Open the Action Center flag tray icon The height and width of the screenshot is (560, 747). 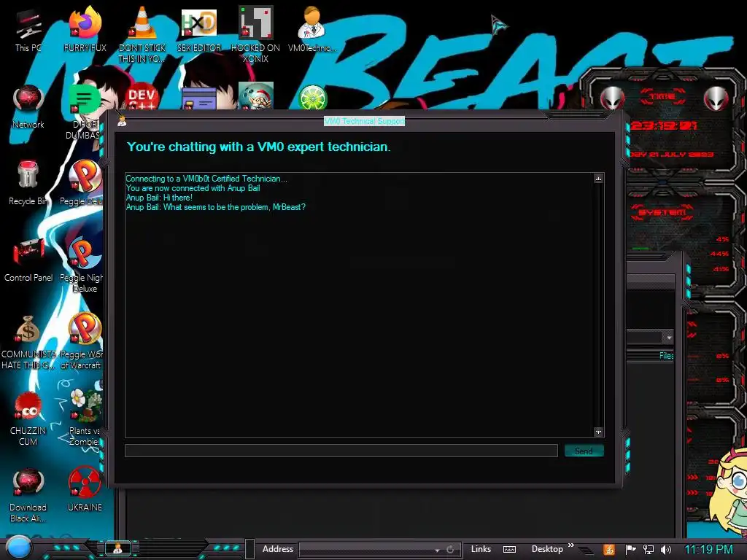tap(631, 550)
